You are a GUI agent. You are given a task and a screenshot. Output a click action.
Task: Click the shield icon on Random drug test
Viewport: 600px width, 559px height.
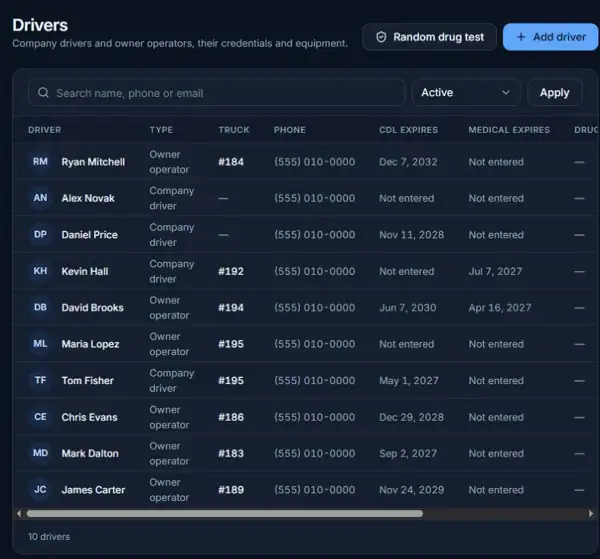click(x=381, y=37)
